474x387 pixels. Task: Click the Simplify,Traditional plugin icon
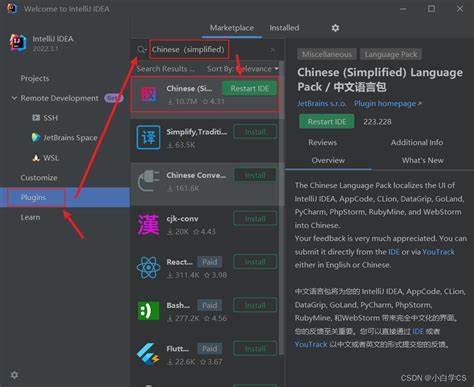tap(148, 137)
